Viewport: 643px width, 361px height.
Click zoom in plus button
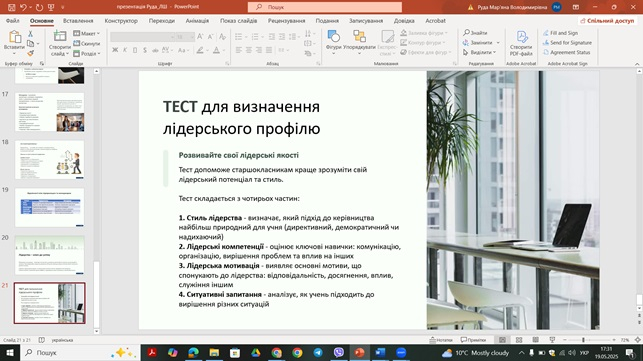tap(614, 340)
